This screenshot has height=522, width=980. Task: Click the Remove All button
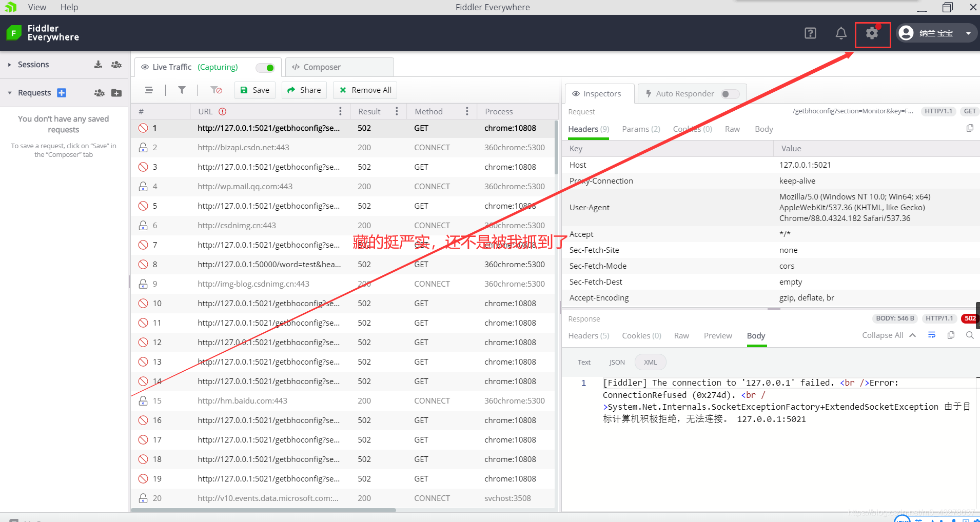click(365, 90)
